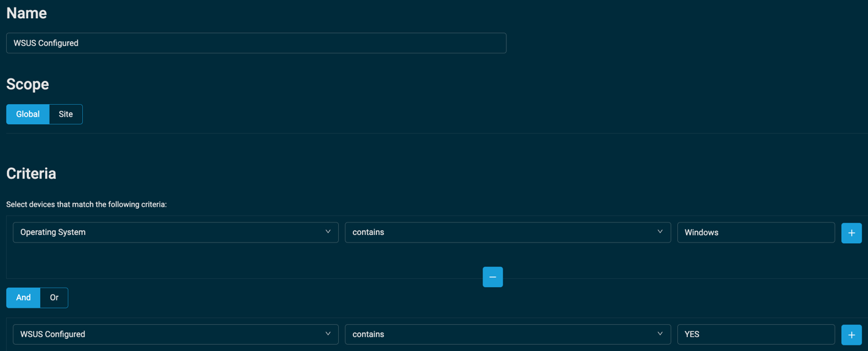Open contains dropdown in WSUS Configured row

pos(508,334)
